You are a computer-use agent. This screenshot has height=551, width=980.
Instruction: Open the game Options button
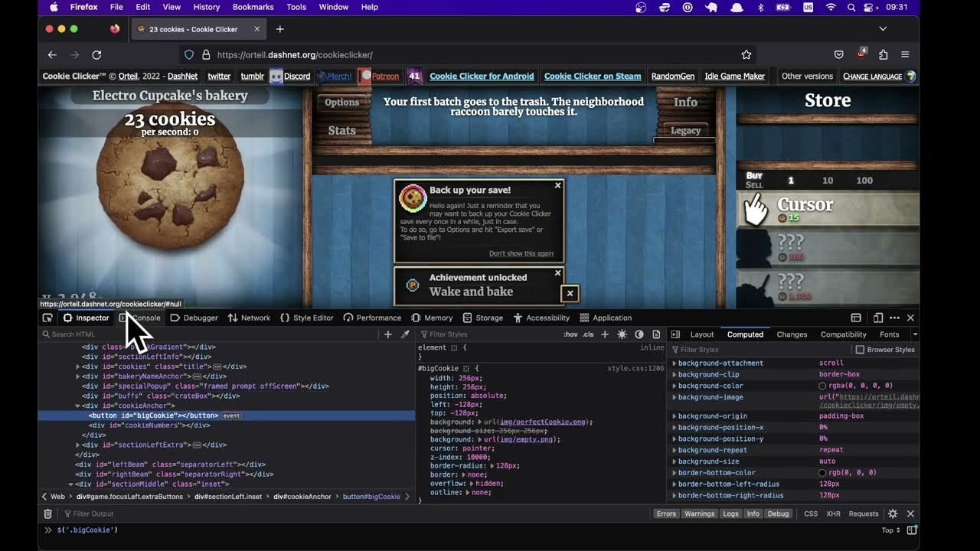(341, 103)
